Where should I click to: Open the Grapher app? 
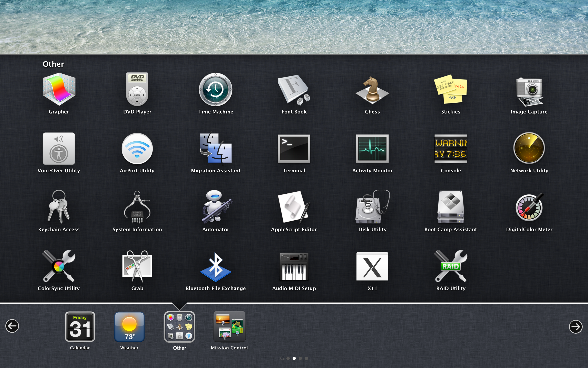click(59, 89)
